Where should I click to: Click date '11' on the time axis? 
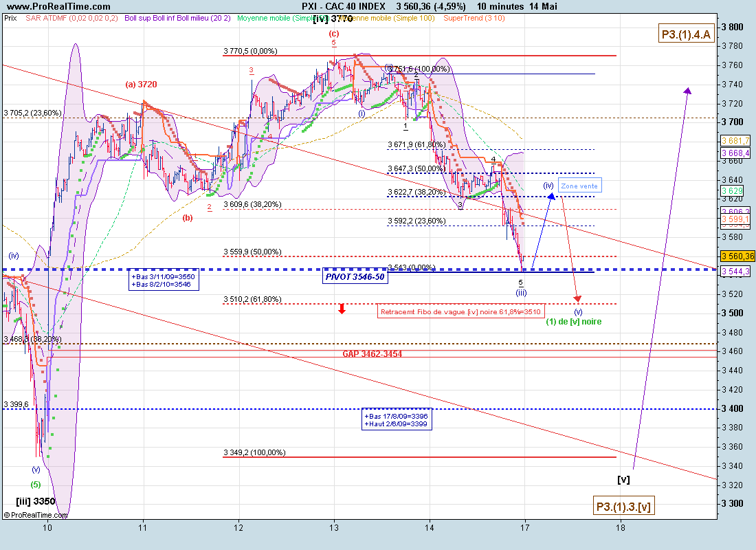click(142, 528)
